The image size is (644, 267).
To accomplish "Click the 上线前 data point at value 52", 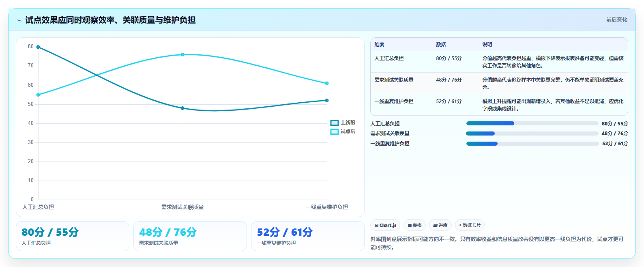I will tap(327, 101).
